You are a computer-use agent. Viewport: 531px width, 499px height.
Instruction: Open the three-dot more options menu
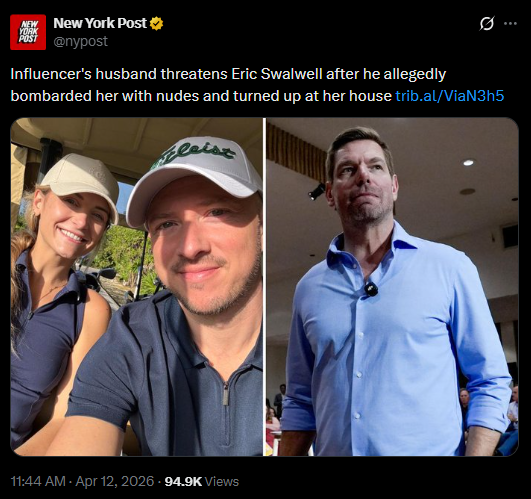click(x=510, y=23)
